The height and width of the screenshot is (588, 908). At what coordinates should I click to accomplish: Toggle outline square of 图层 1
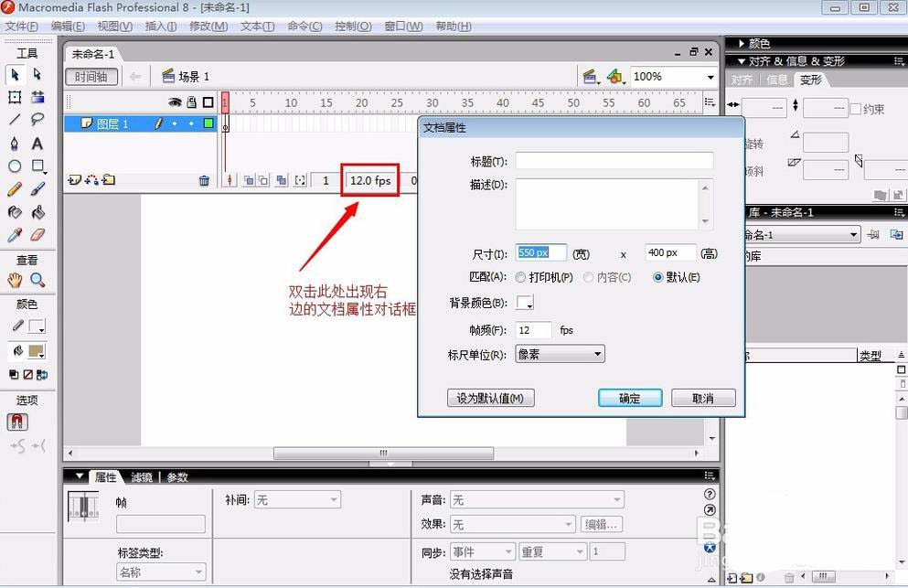tap(208, 123)
